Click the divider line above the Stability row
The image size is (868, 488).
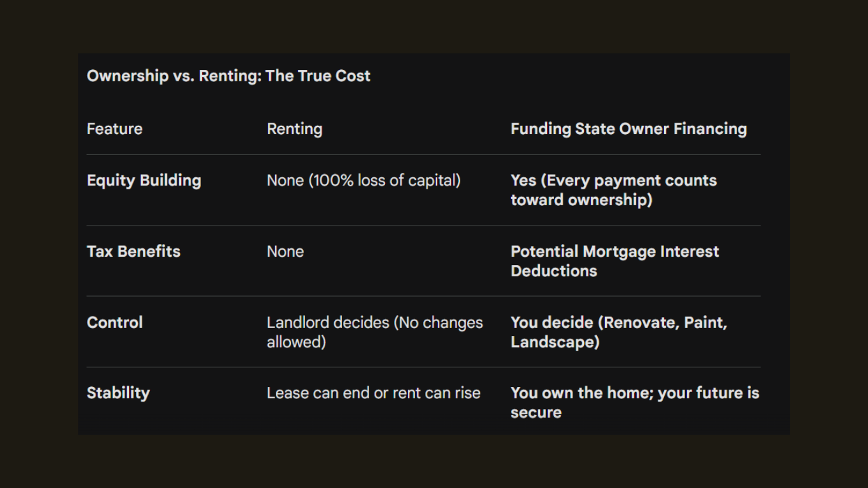coord(423,367)
